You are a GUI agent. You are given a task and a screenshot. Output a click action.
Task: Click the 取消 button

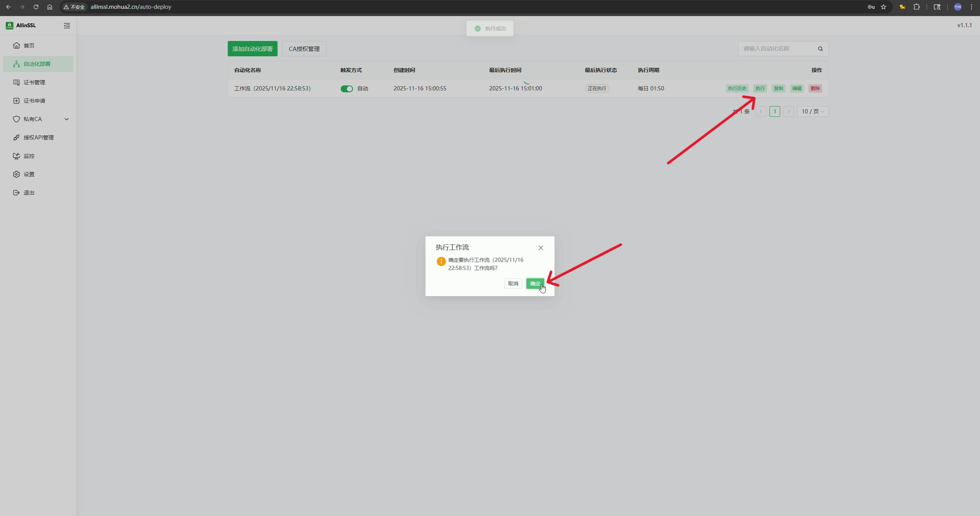click(513, 283)
